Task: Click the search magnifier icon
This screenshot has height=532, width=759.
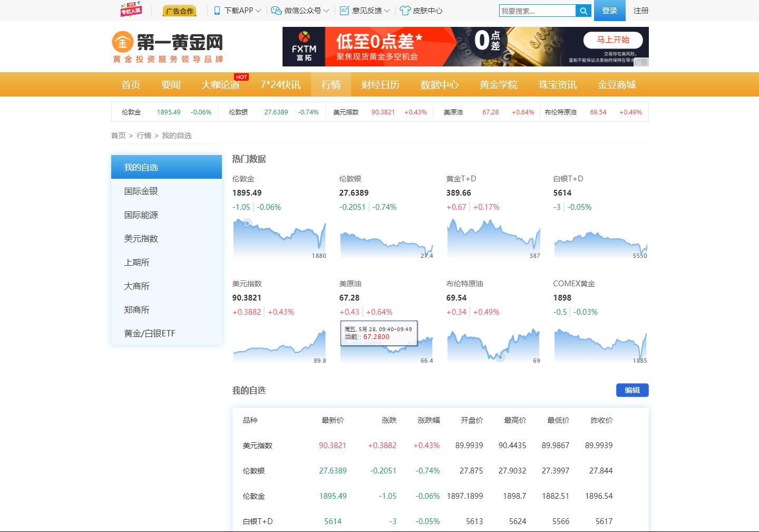Action: tap(583, 10)
